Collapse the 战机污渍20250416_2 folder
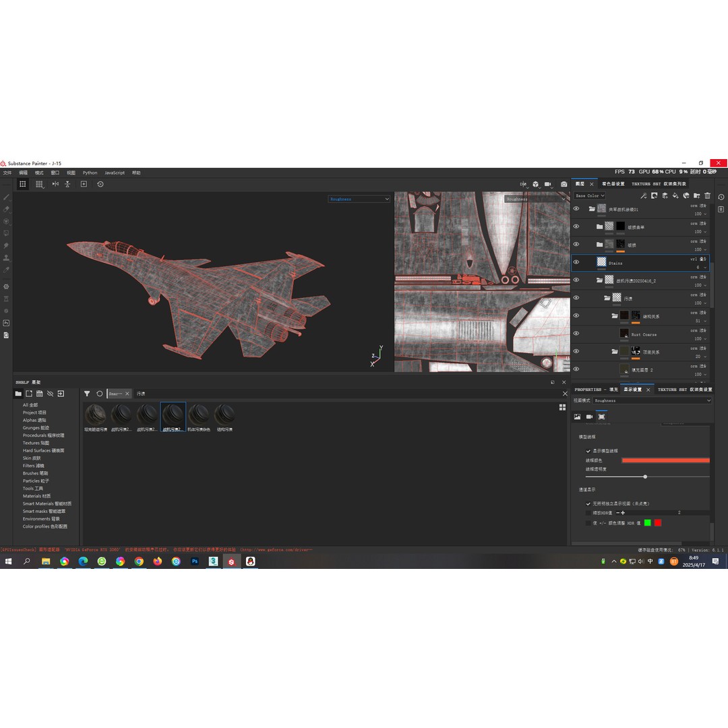The width and height of the screenshot is (728, 728). [x=599, y=280]
